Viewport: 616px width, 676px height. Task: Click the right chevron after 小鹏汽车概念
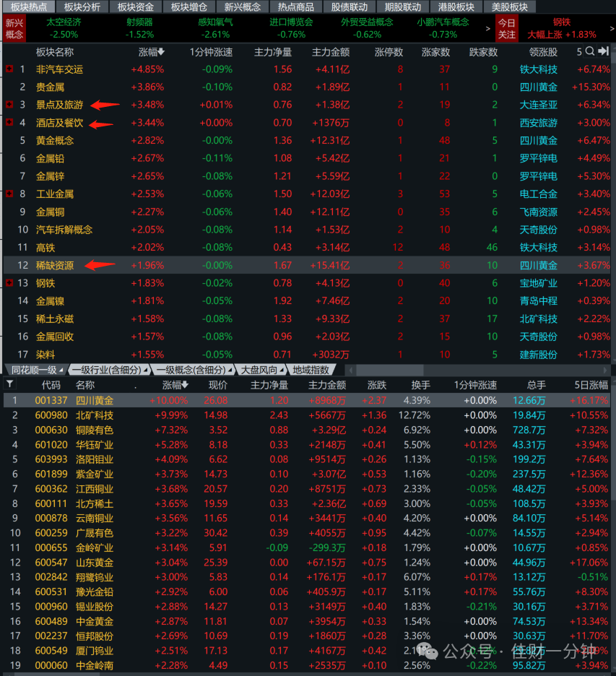(488, 28)
